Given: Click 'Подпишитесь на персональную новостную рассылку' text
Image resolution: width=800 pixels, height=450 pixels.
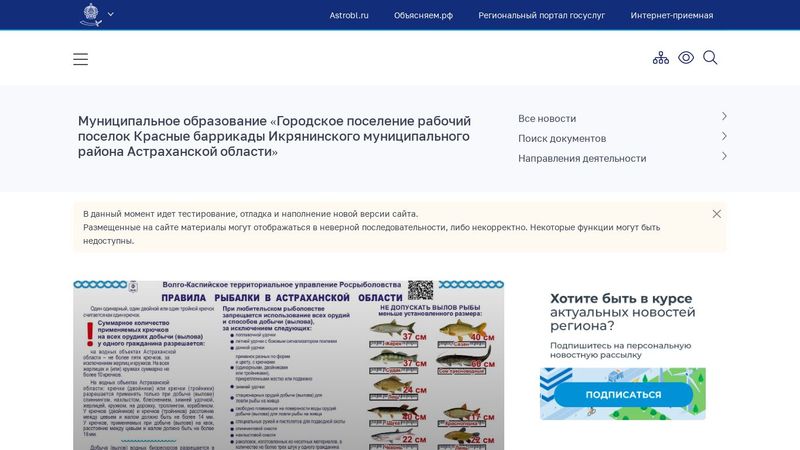Looking at the screenshot, I should click(x=620, y=350).
